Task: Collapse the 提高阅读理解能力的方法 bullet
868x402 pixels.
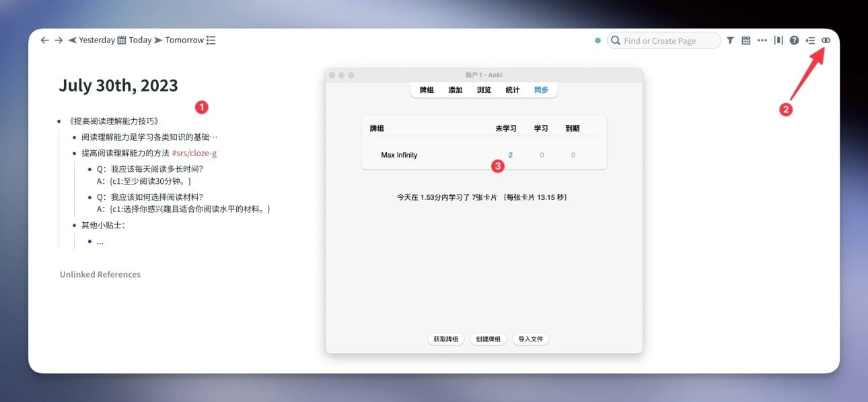Action: click(x=75, y=154)
